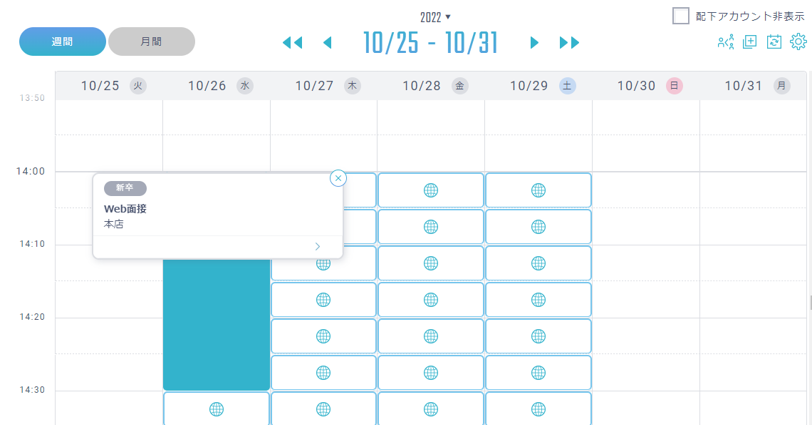Image resolution: width=812 pixels, height=425 pixels.
Task: Expand Web面接 popup details chevron
Action: (317, 246)
